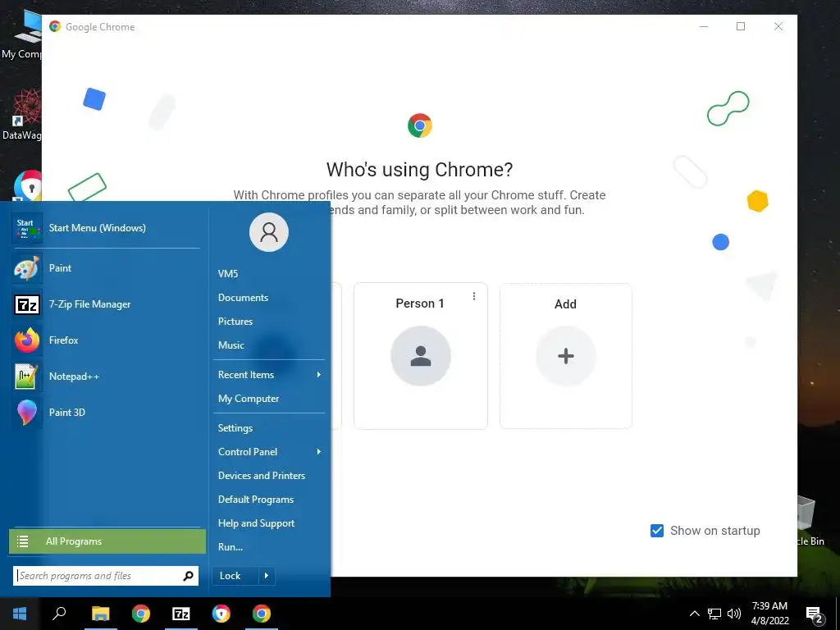This screenshot has height=630, width=840.
Task: Expand the Recent Items submenu arrow
Action: tap(319, 374)
